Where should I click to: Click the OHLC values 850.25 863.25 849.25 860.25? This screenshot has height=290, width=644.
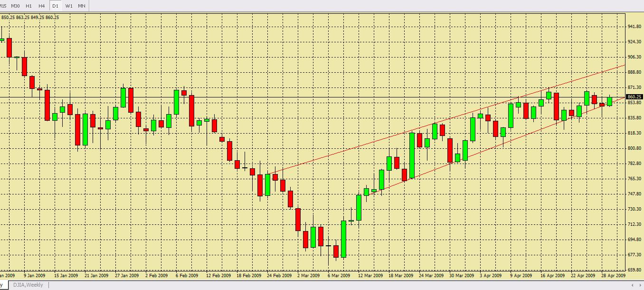[x=30, y=18]
